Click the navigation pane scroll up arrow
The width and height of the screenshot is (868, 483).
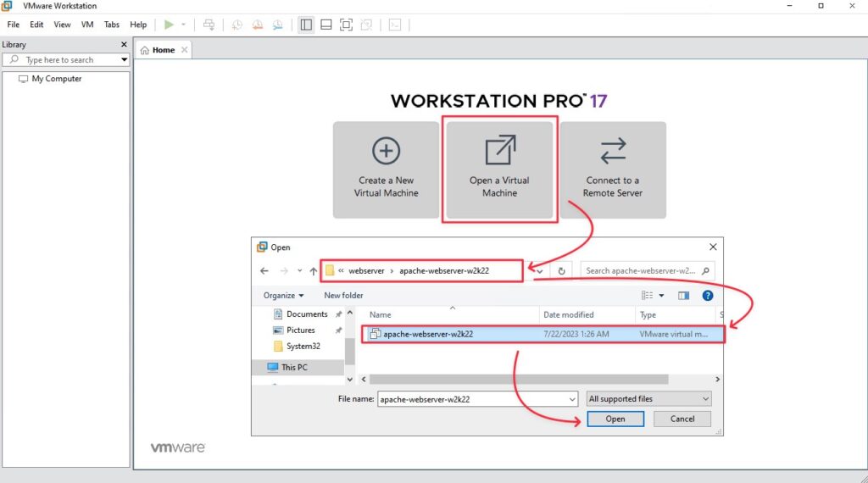click(350, 314)
